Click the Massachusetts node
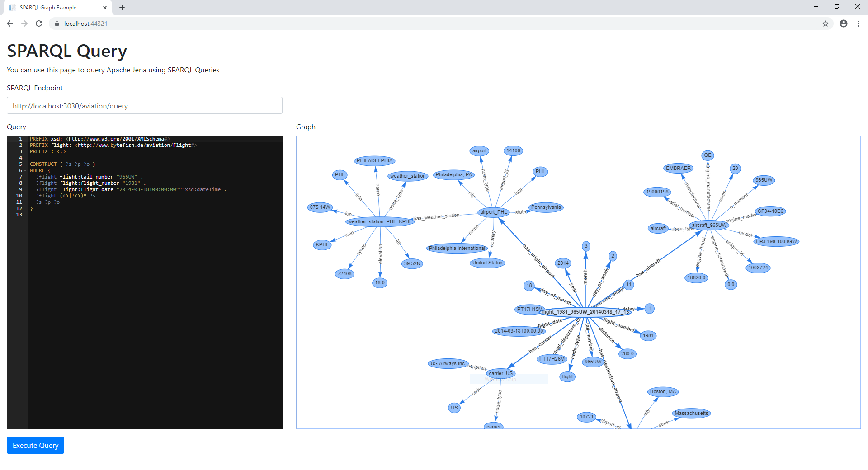This screenshot has width=868, height=470. pos(691,413)
